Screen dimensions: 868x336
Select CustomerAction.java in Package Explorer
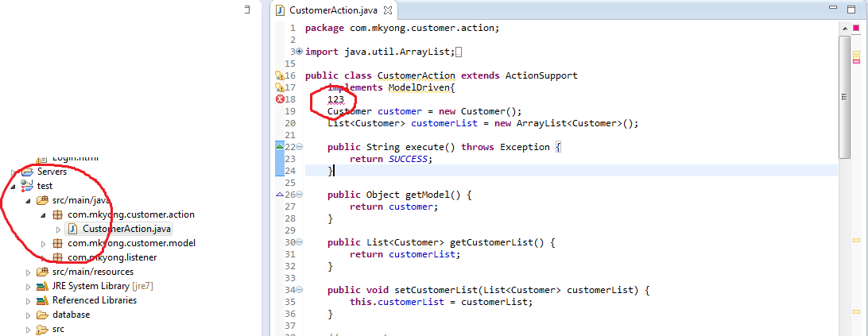(x=127, y=229)
